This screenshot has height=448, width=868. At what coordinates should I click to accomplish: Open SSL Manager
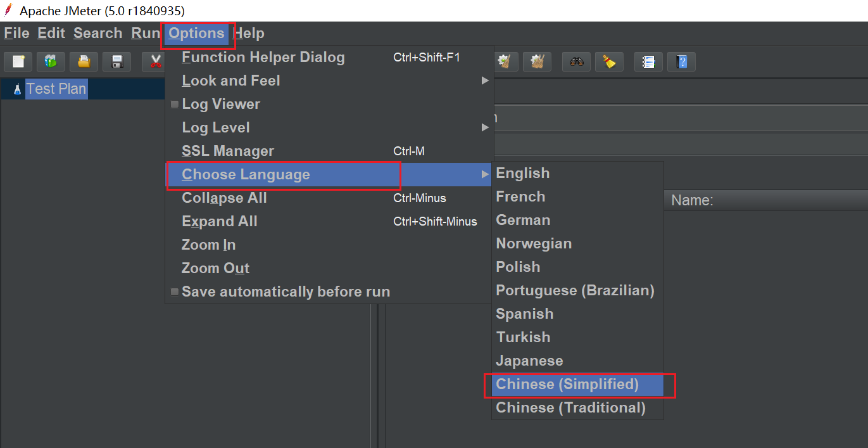tap(329, 151)
